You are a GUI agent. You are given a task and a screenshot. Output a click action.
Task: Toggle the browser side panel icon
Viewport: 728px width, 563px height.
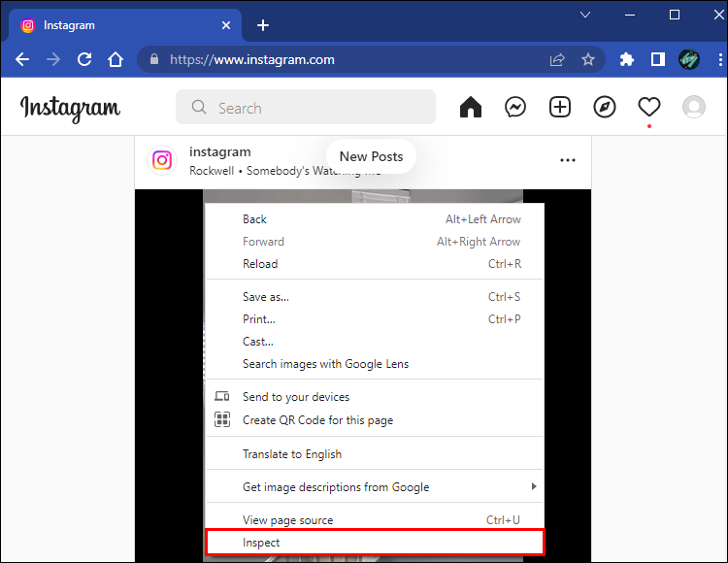click(658, 59)
